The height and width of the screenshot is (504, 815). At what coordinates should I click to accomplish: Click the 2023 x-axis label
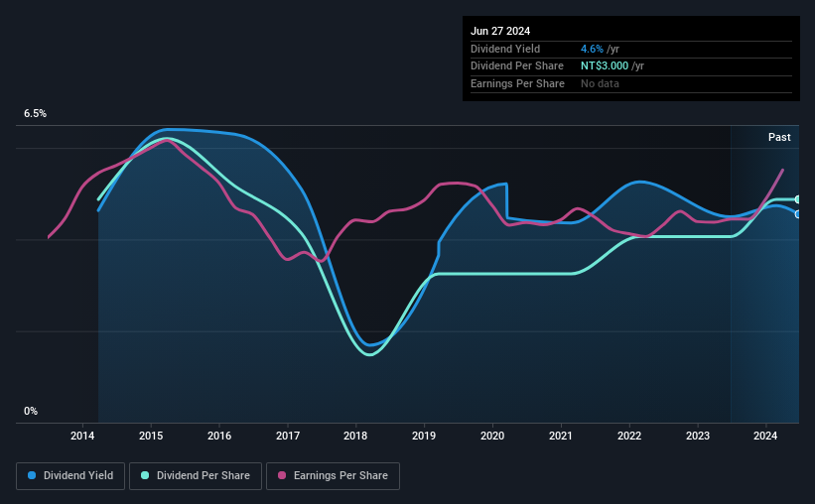point(698,436)
